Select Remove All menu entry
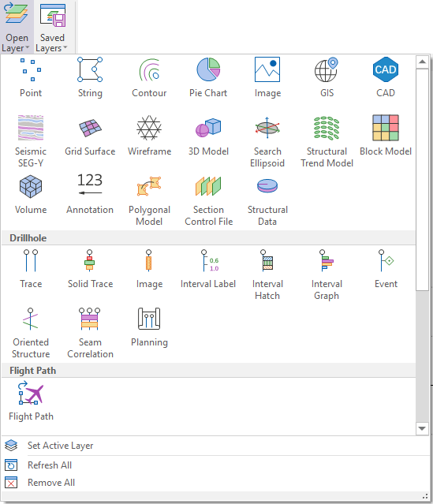Image resolution: width=433 pixels, height=504 pixels. click(x=215, y=483)
